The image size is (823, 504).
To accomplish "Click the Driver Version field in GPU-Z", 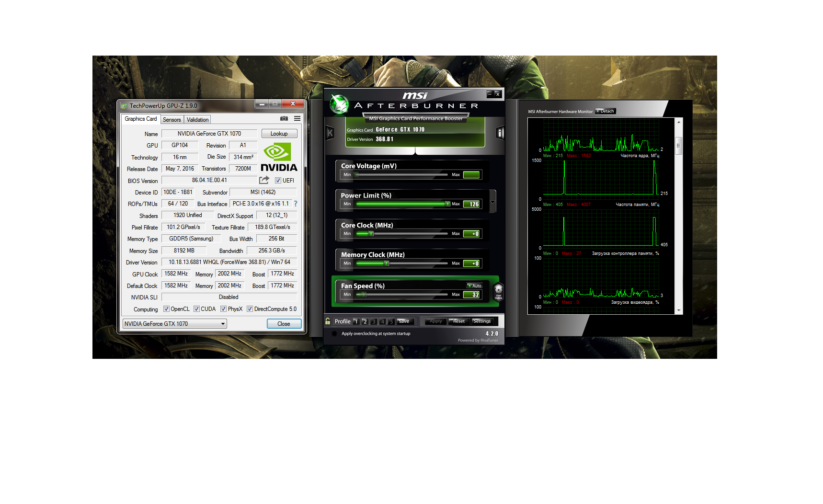I will click(229, 262).
